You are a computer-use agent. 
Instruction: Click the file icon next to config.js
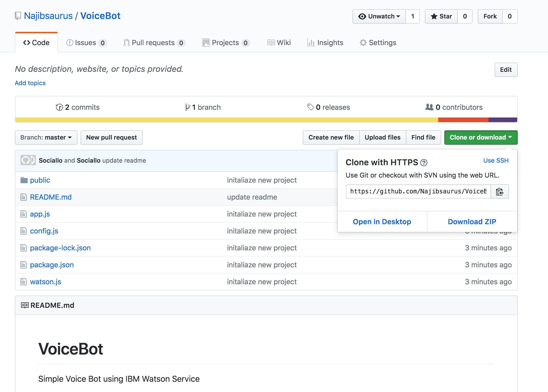click(24, 231)
